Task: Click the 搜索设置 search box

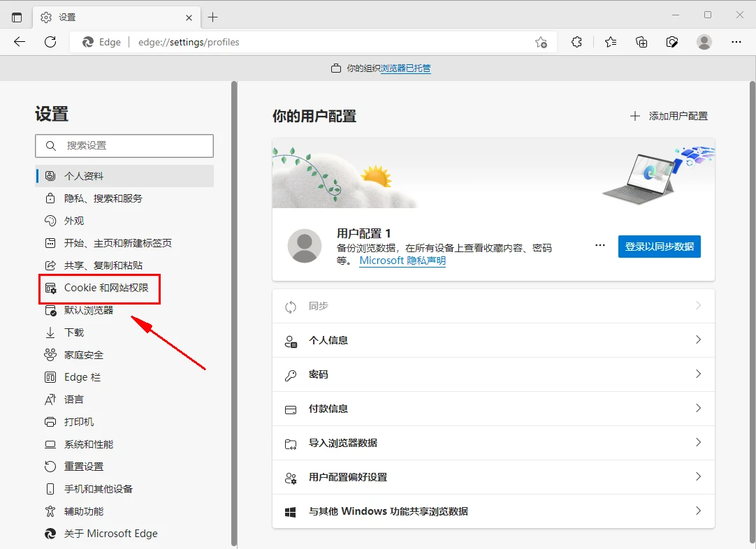Action: 124,145
